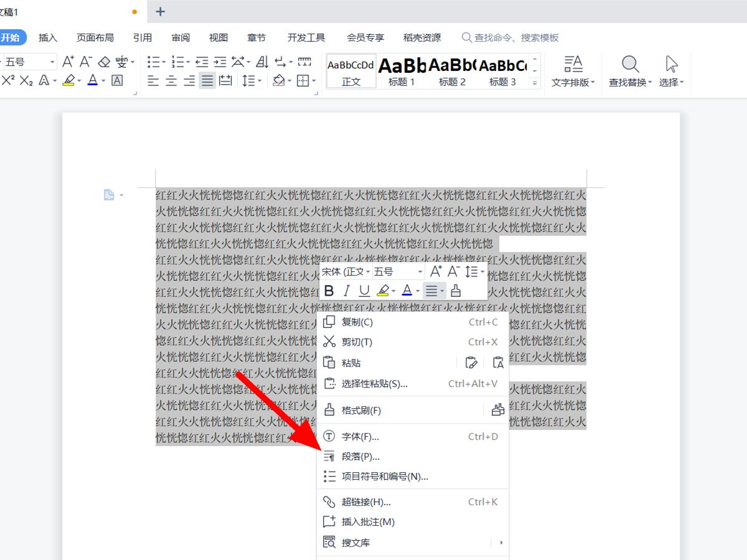Decrease paragraph indent in ribbon

tap(202, 62)
